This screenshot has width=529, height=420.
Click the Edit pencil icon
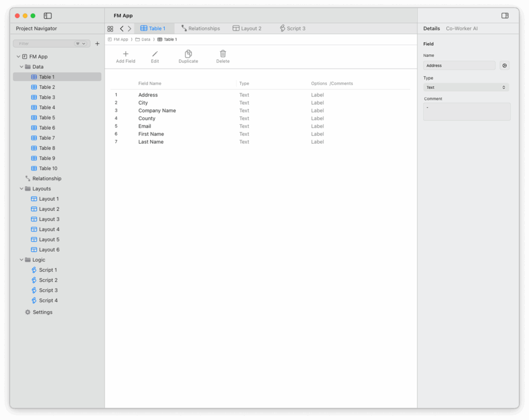pos(155,54)
